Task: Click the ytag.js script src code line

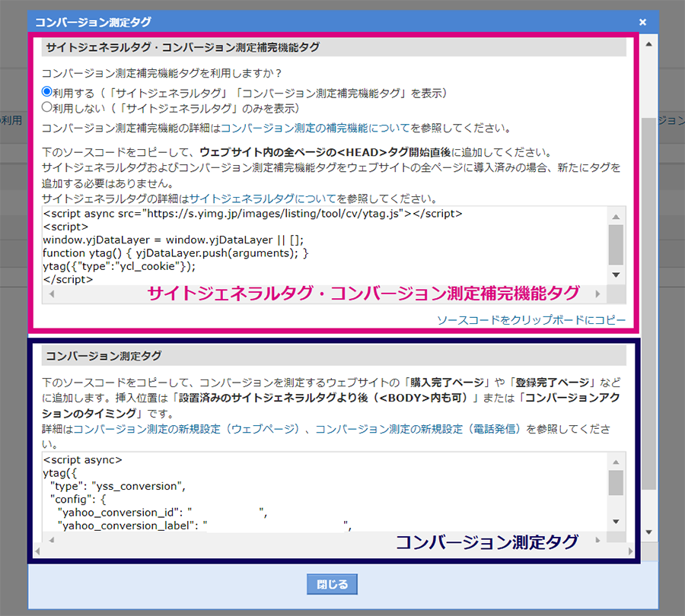Action: coord(253,214)
